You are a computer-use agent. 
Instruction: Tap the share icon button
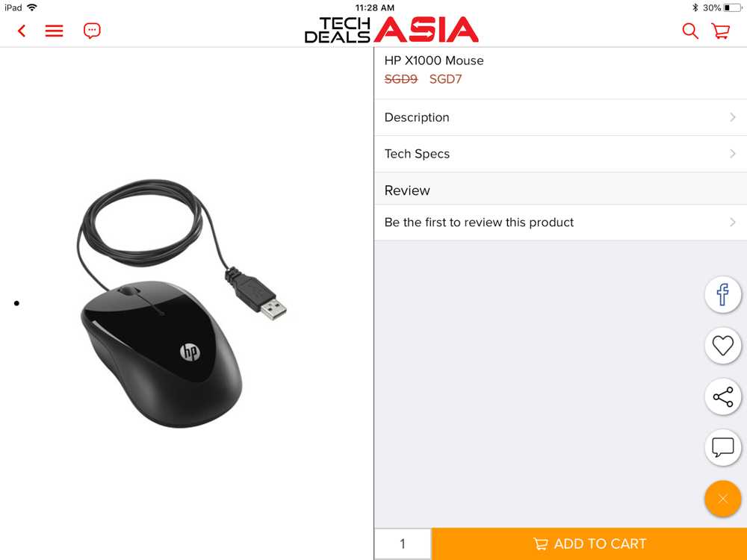click(x=722, y=396)
